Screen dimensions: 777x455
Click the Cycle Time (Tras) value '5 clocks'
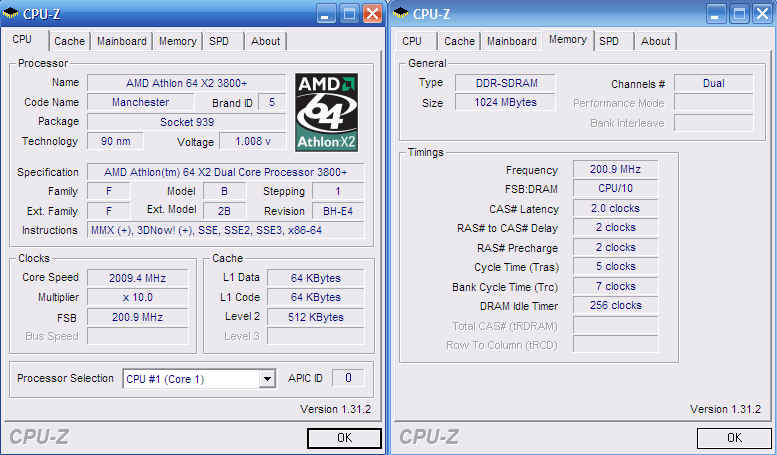615,267
